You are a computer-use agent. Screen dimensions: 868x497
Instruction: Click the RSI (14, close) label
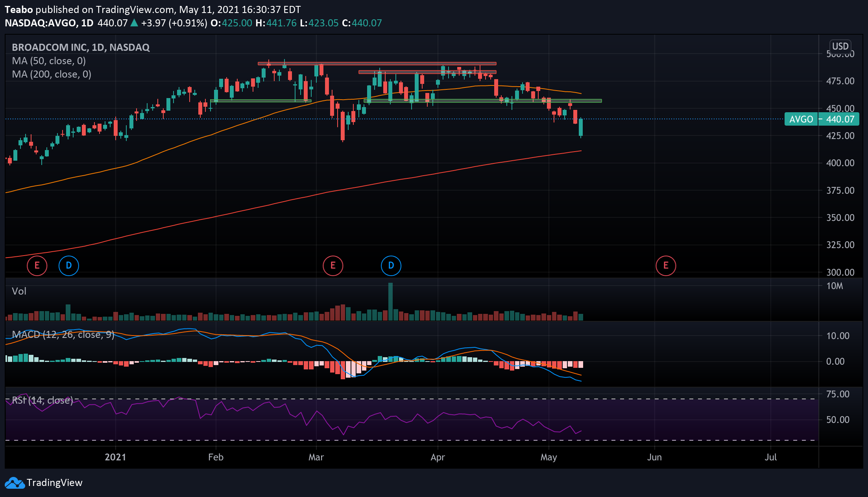pyautogui.click(x=42, y=400)
